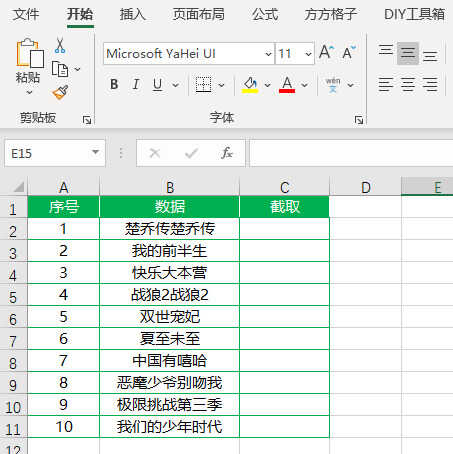The width and height of the screenshot is (453, 454).
Task: Open the 公式 ribbon tab
Action: (x=265, y=14)
